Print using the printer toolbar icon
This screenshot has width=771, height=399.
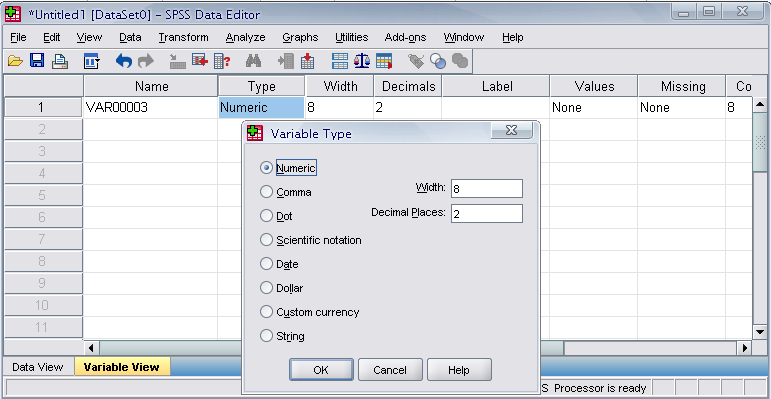click(60, 61)
